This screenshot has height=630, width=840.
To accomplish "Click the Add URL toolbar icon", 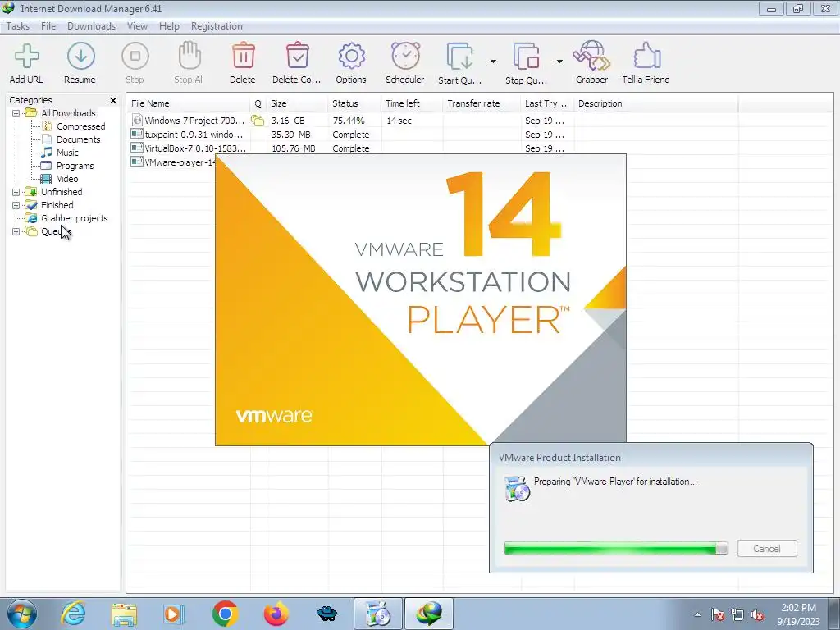I will click(x=26, y=57).
